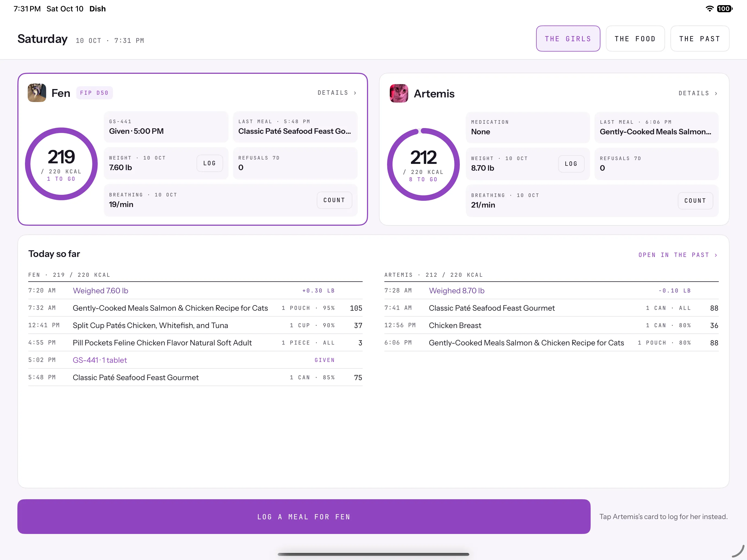Select the 'Weighed 7.60 lb' entry
The width and height of the screenshot is (747, 560).
195,291
